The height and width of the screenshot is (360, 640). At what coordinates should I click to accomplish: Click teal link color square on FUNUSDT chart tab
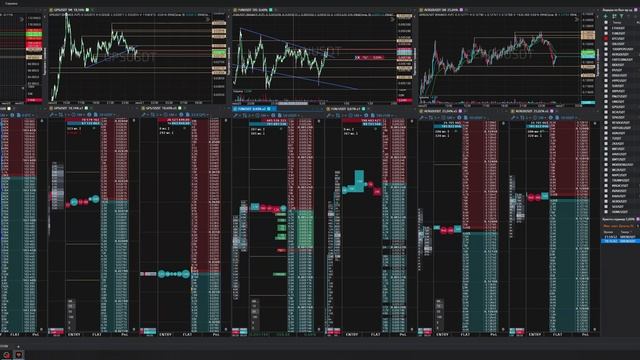[271, 9]
